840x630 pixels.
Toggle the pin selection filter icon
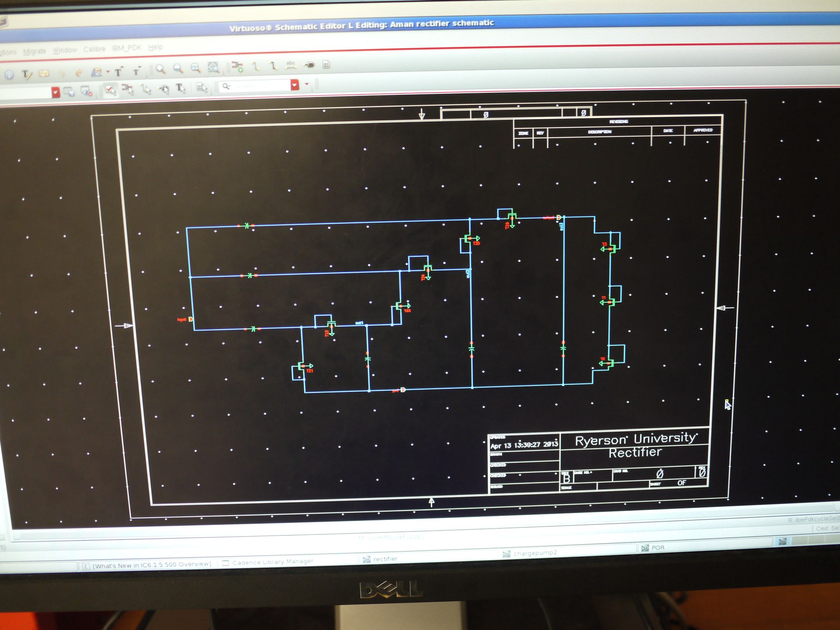(x=164, y=88)
